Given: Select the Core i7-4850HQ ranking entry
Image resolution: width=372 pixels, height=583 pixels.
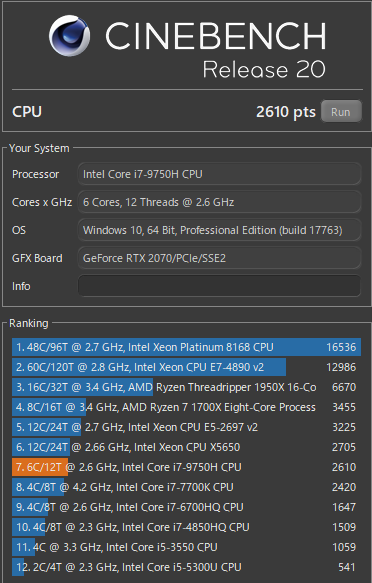Looking at the screenshot, I should click(x=186, y=527).
